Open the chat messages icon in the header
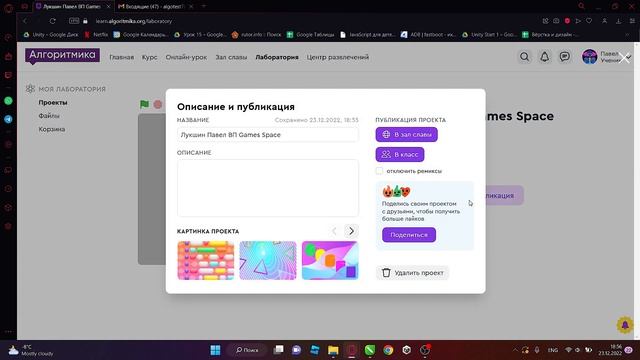The width and height of the screenshot is (640, 360). [564, 57]
